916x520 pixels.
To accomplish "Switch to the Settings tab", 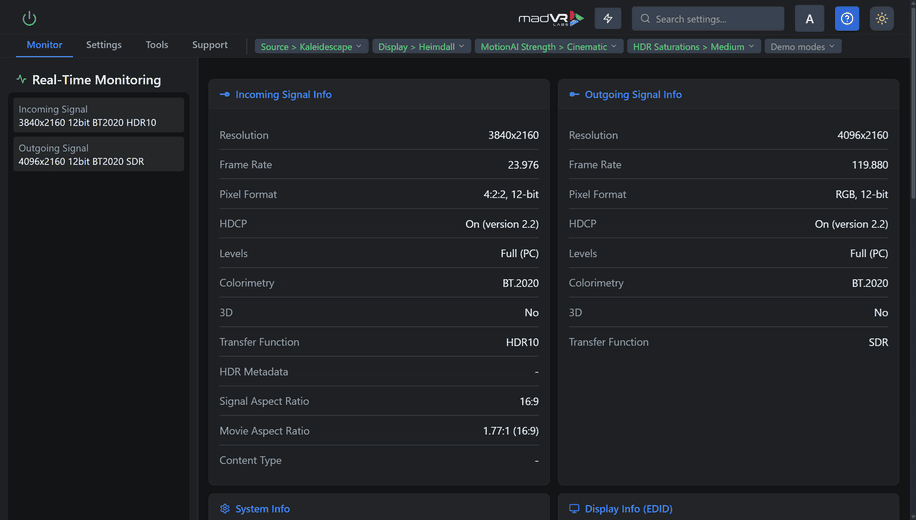I will (104, 45).
